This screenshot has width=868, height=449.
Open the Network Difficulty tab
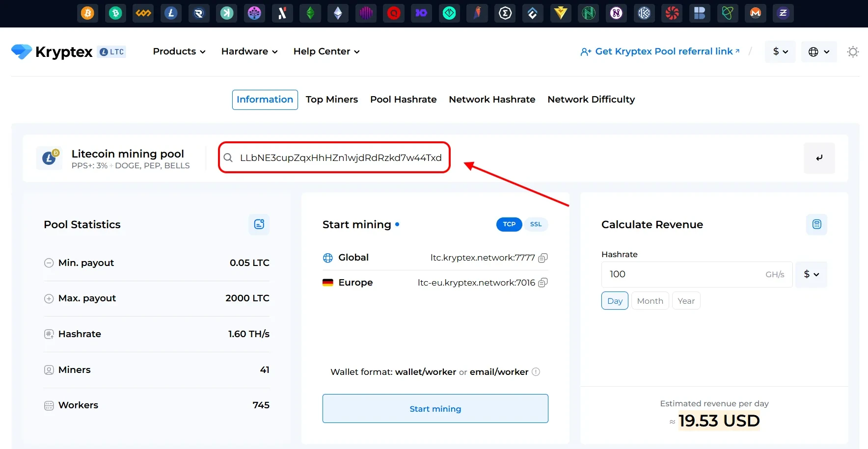click(x=591, y=100)
